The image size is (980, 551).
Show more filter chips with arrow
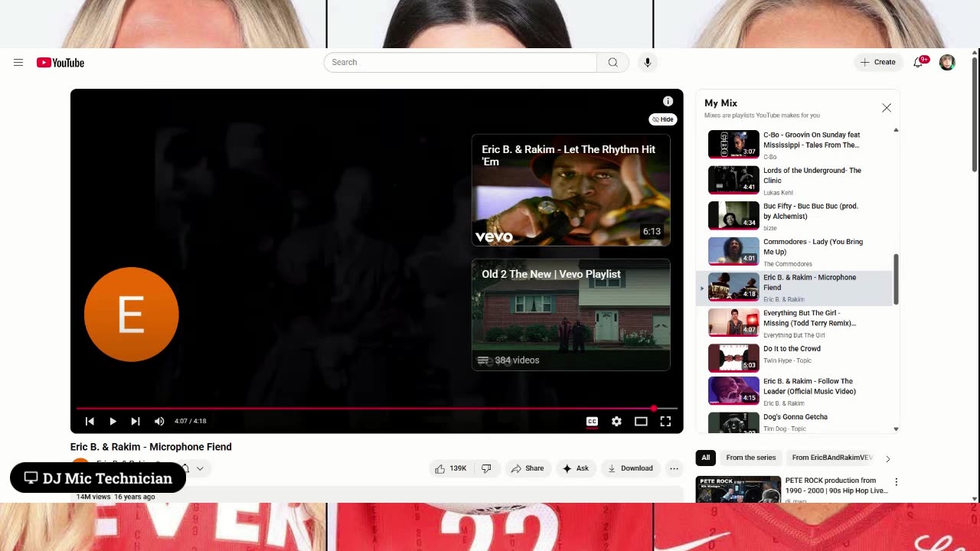click(888, 458)
